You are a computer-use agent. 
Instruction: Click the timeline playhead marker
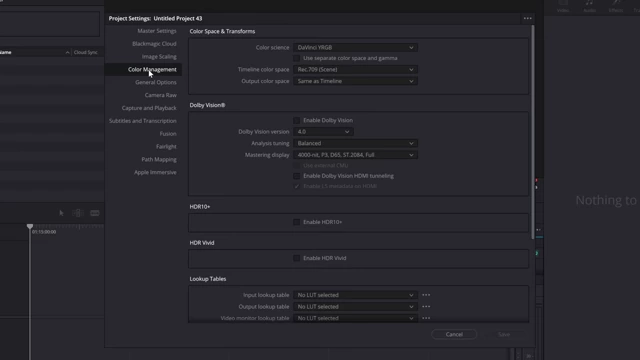pyautogui.click(x=30, y=226)
